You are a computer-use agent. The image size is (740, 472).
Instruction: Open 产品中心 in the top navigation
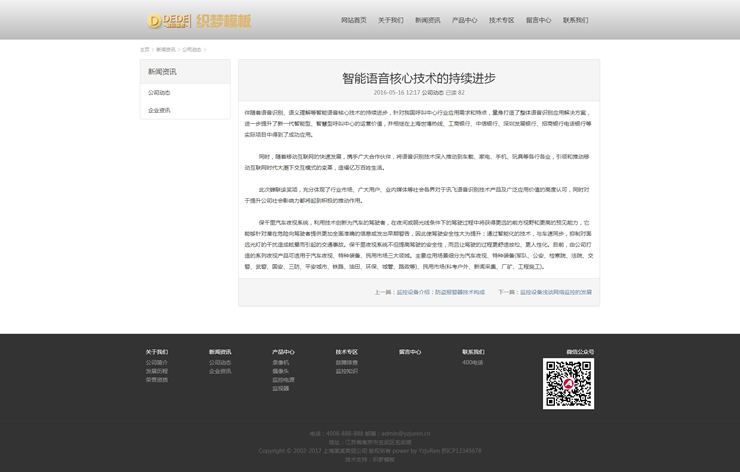pos(464,20)
